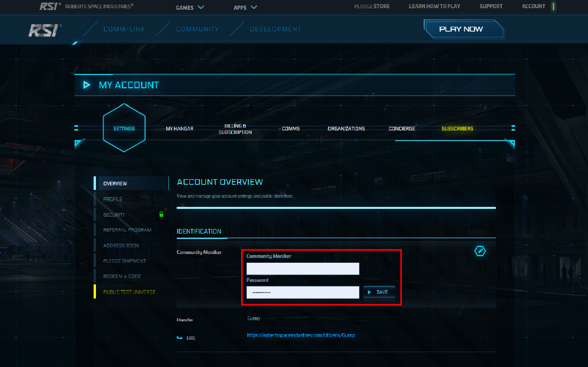The height and width of the screenshot is (367, 588).
Task: Save the Community Moniker changes
Action: point(379,292)
